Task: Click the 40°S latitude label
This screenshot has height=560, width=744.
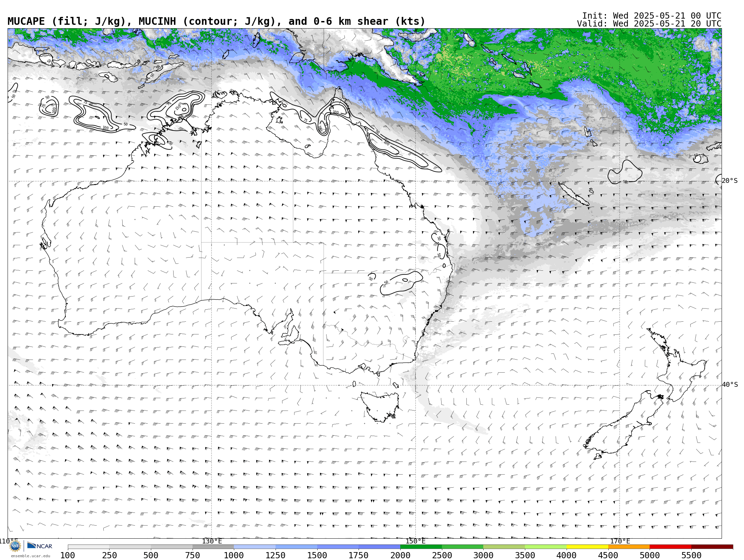Action: point(730,385)
